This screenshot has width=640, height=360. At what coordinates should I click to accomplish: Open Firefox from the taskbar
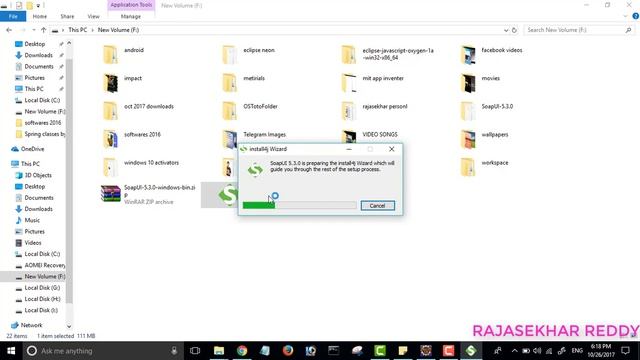[288, 351]
